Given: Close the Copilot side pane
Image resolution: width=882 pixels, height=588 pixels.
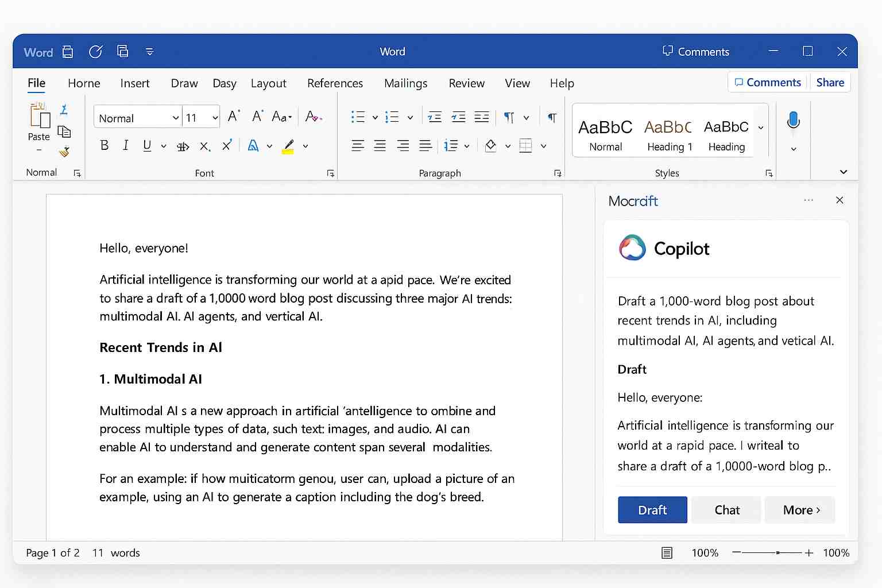Looking at the screenshot, I should [x=840, y=200].
